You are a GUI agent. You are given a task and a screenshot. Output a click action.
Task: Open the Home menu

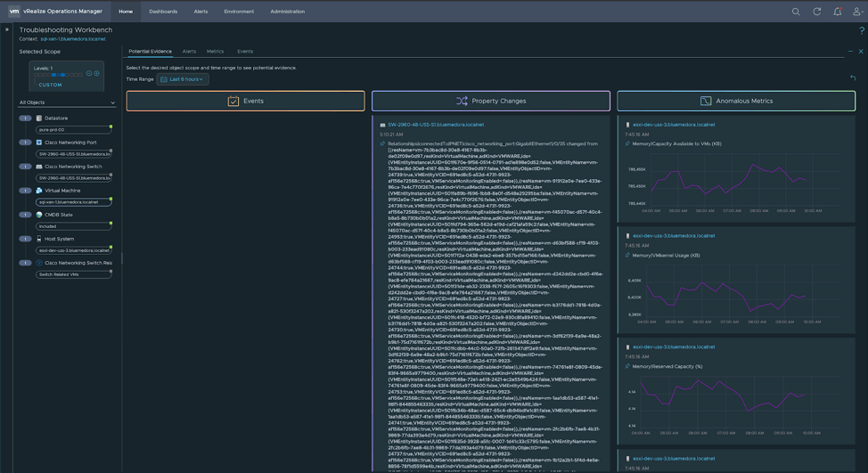click(x=126, y=12)
